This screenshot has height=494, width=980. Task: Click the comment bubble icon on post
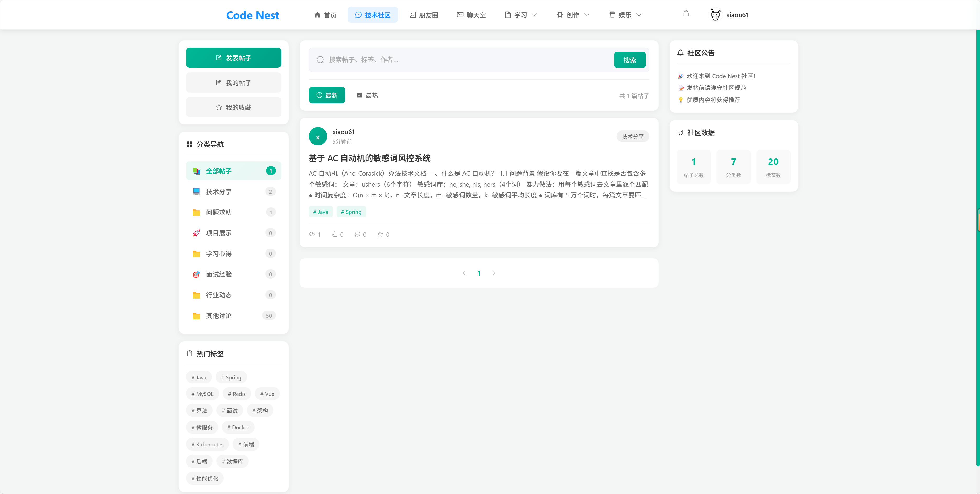pyautogui.click(x=357, y=234)
